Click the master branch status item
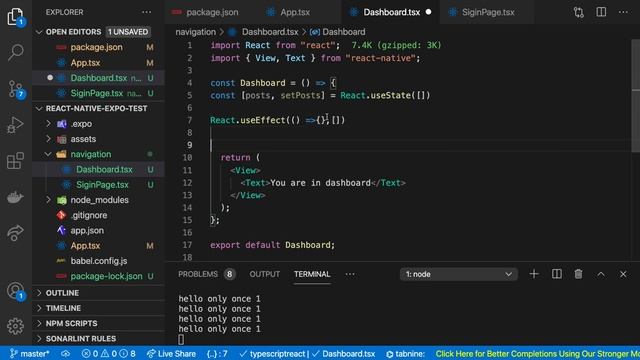Viewport: 640px width, 360px height. [29, 353]
